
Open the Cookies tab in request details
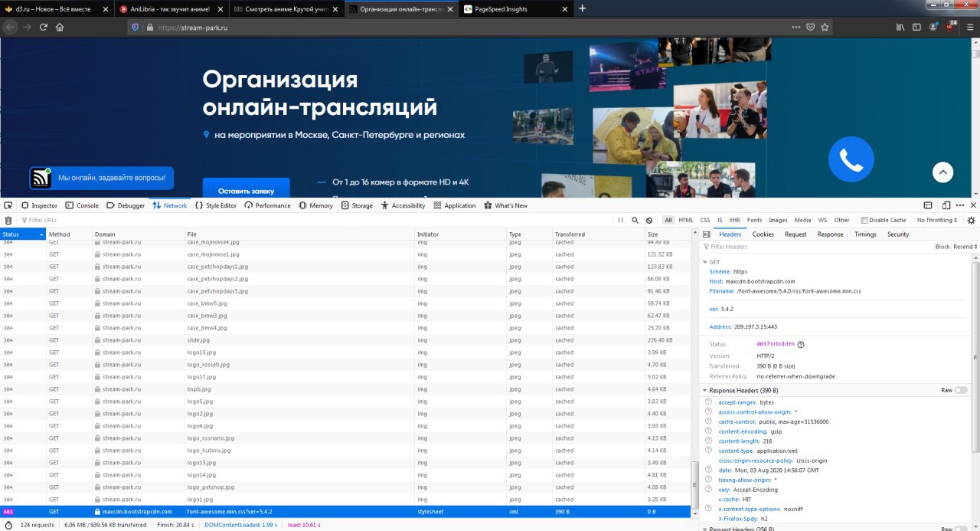tap(763, 234)
